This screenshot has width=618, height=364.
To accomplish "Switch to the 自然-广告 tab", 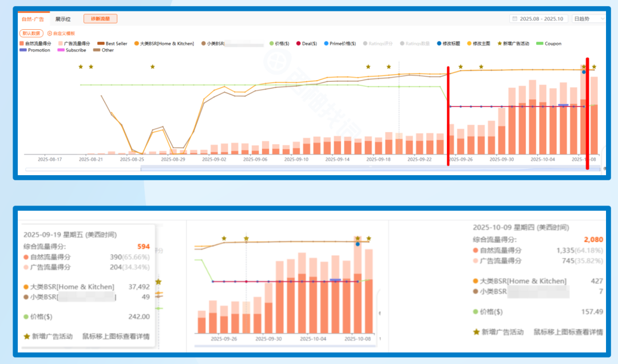I will tap(33, 19).
